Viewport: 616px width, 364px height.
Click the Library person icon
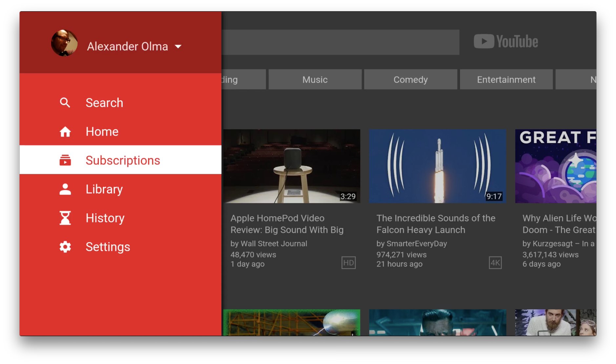[x=65, y=189]
